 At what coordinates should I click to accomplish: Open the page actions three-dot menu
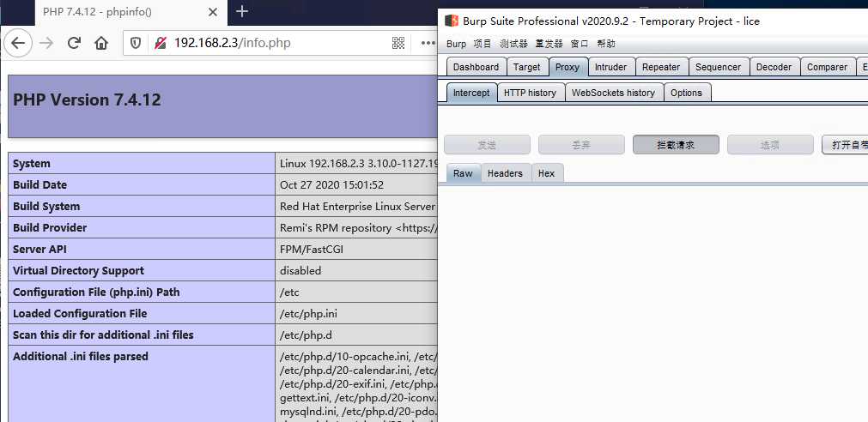coord(428,43)
